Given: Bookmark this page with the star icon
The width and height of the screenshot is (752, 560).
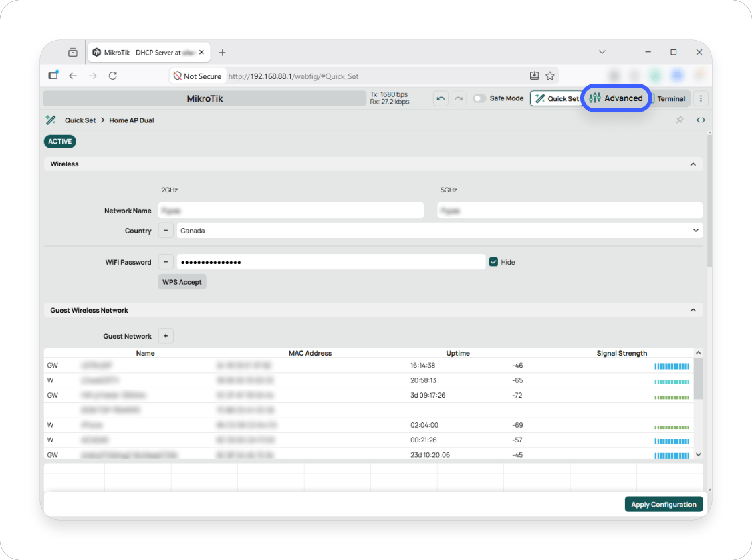Looking at the screenshot, I should 550,76.
